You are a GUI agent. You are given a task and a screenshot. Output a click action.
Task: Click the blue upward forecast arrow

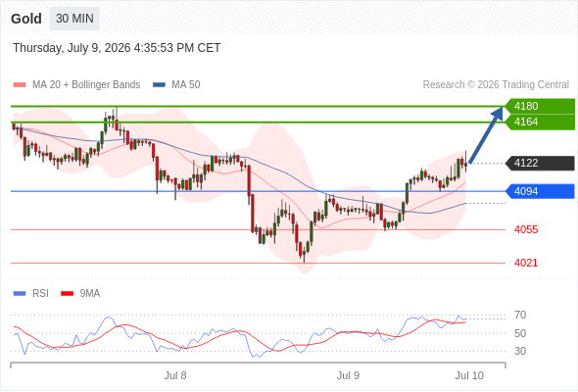pos(486,135)
